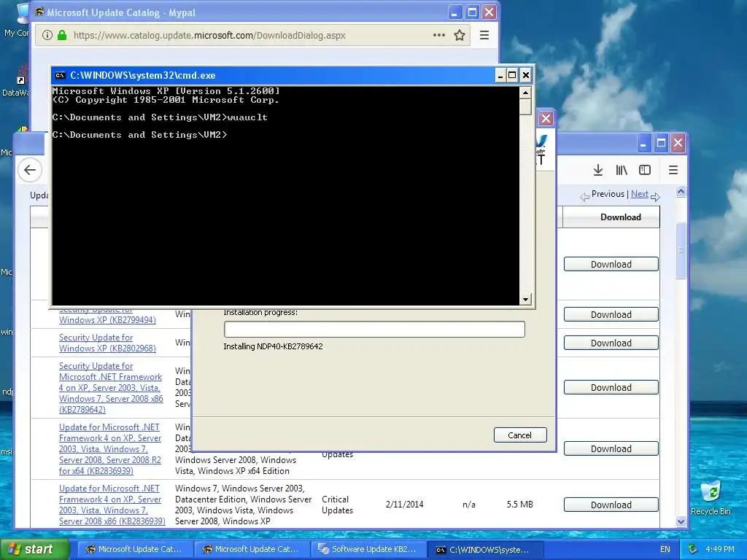The image size is (747, 560).
Task: Click the Next arrow icon in catalog pagination
Action: [655, 196]
